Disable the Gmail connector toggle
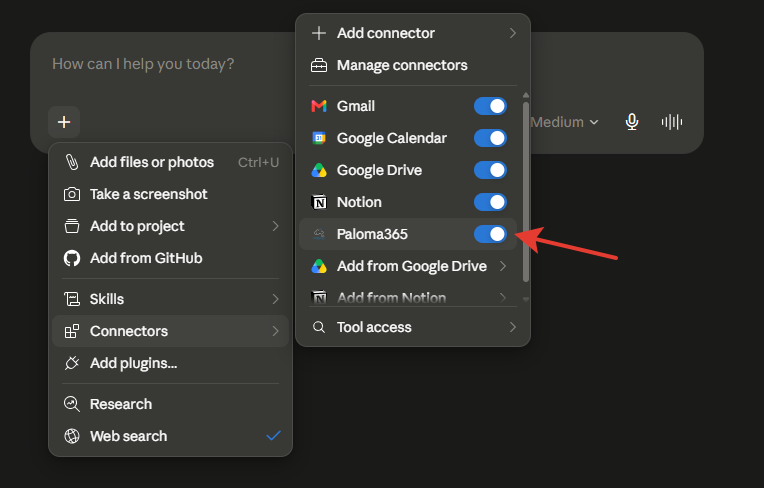This screenshot has height=488, width=764. 490,106
